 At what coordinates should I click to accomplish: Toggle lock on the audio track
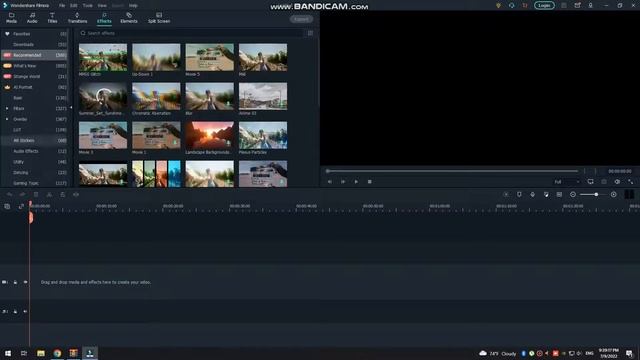click(15, 311)
